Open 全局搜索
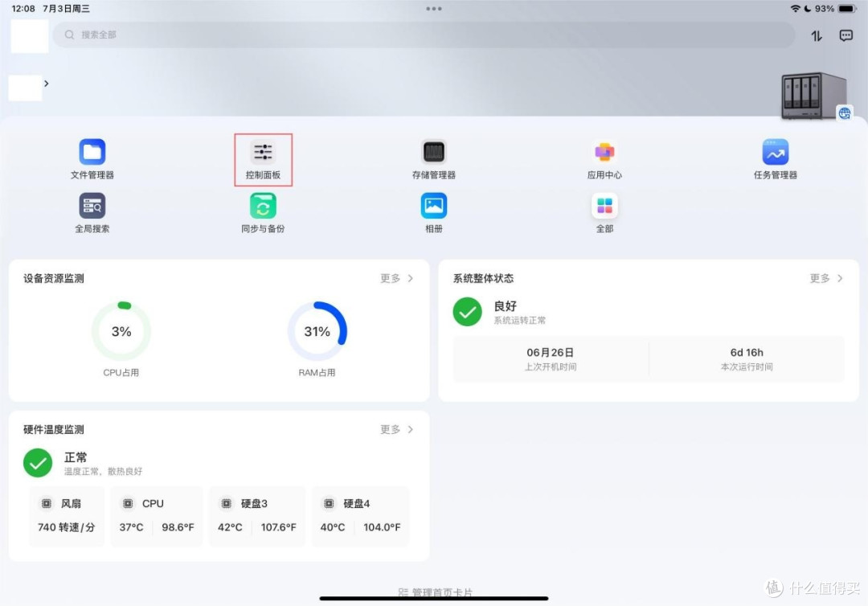Image resolution: width=868 pixels, height=606 pixels. pyautogui.click(x=92, y=211)
